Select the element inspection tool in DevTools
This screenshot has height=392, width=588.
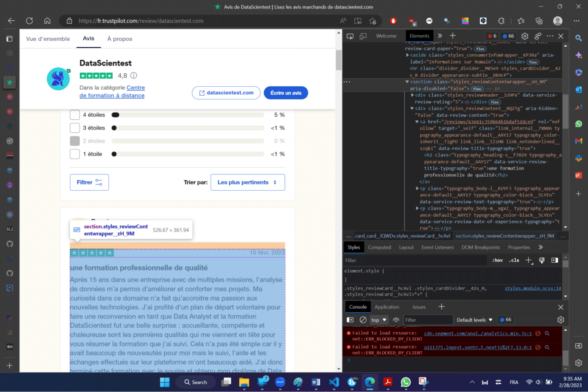coord(350,36)
